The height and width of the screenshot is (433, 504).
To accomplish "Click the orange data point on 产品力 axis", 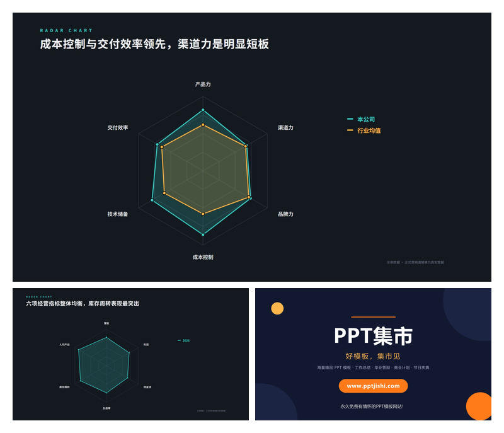I will coord(203,125).
